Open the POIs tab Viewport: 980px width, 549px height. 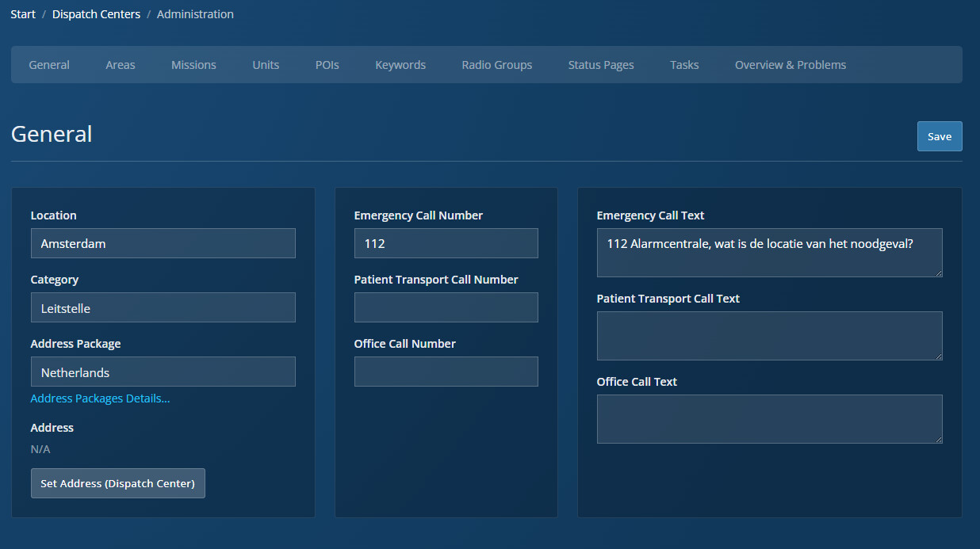coord(327,65)
